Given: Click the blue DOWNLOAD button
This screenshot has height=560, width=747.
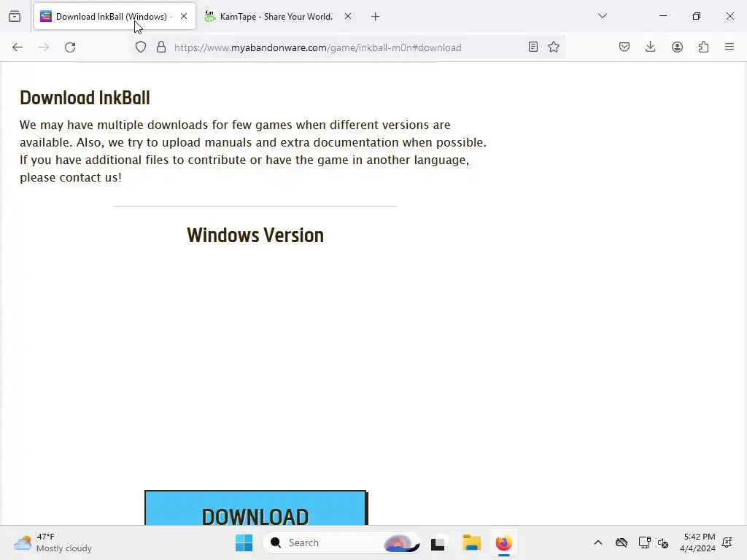Looking at the screenshot, I should pos(256,507).
